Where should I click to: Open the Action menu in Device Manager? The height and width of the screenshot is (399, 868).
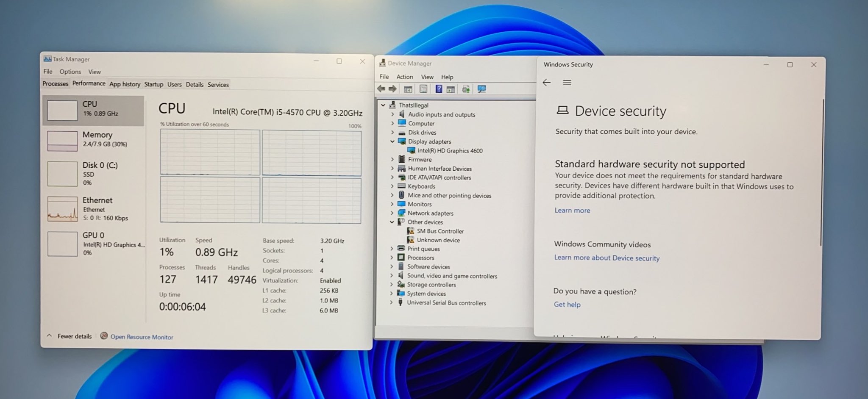point(404,77)
